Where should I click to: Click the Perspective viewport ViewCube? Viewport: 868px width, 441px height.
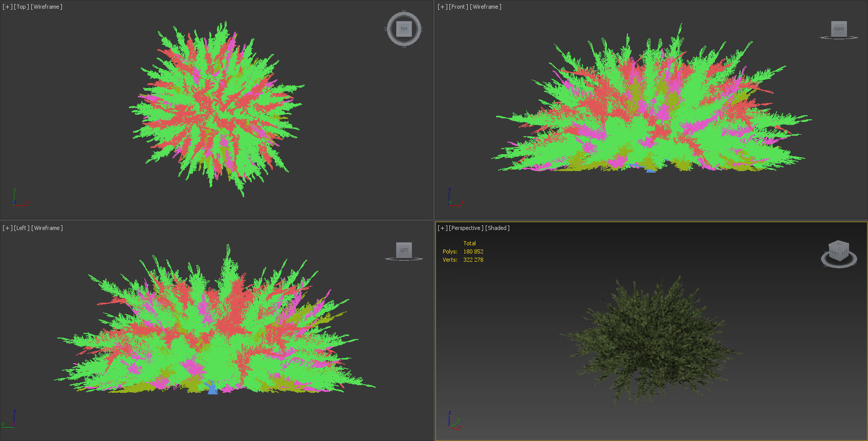[x=838, y=250]
